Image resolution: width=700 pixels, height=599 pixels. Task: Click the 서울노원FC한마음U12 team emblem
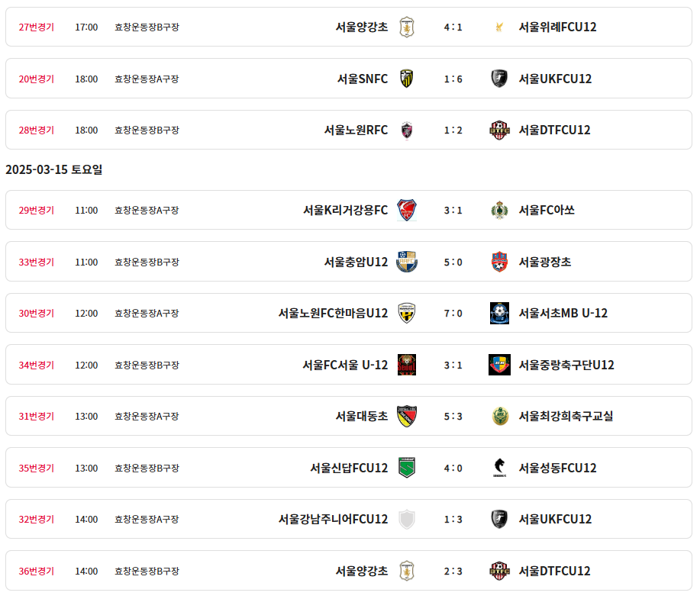coord(407,313)
